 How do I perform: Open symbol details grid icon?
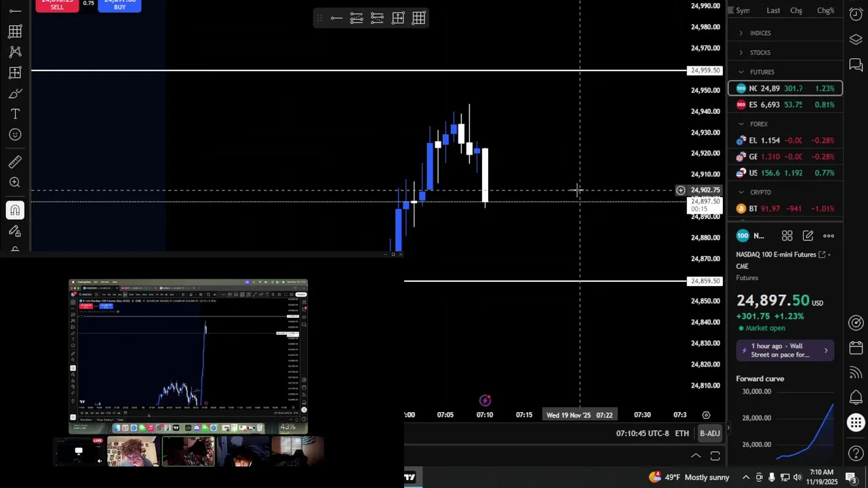point(787,236)
